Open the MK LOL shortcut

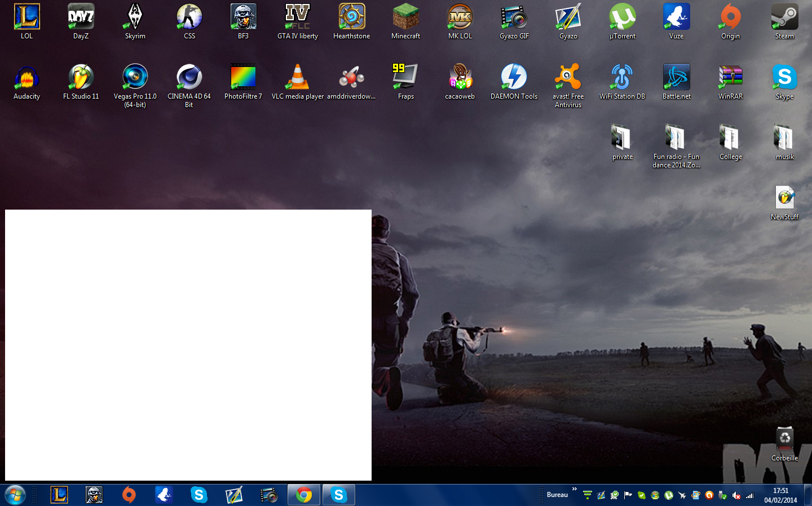tap(460, 22)
